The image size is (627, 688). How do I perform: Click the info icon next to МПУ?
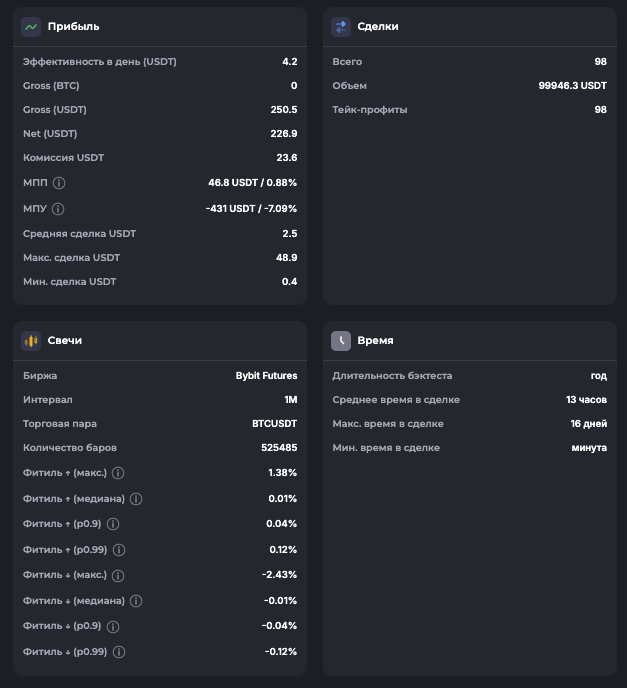(58, 209)
